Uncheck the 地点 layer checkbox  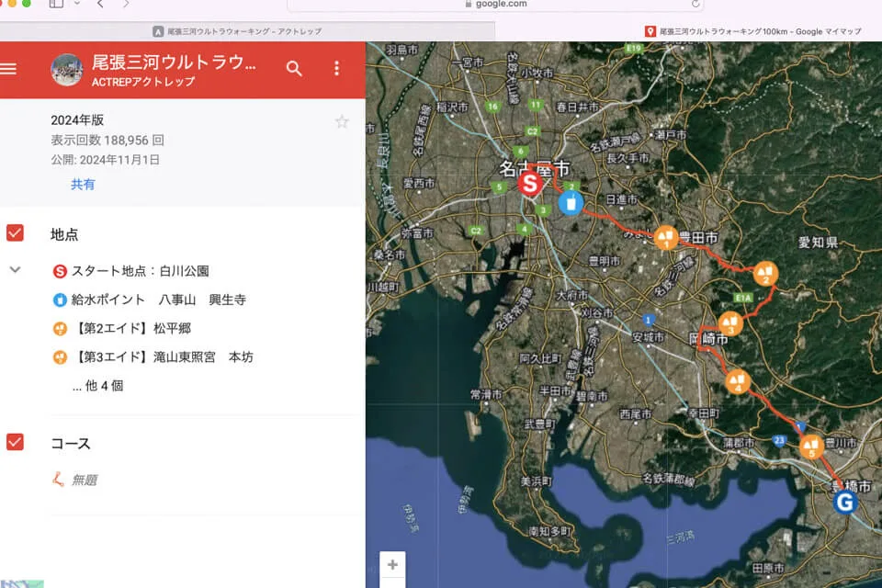point(15,233)
